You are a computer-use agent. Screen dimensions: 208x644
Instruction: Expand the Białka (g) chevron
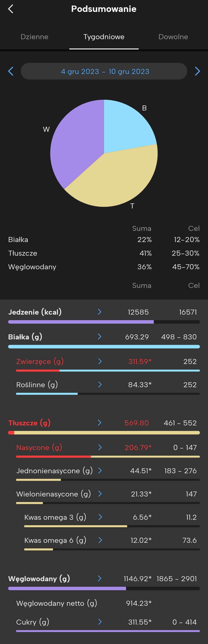100,337
